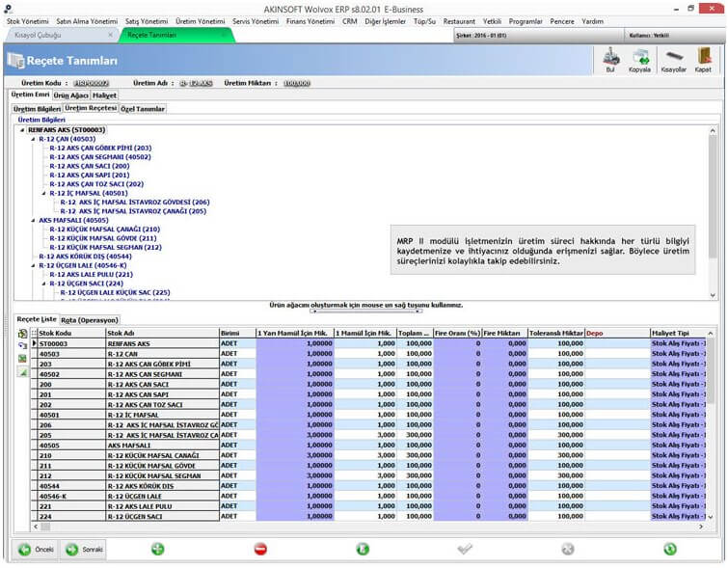This screenshot has width=728, height=568.
Task: Click the Depo column header
Action: 617,333
